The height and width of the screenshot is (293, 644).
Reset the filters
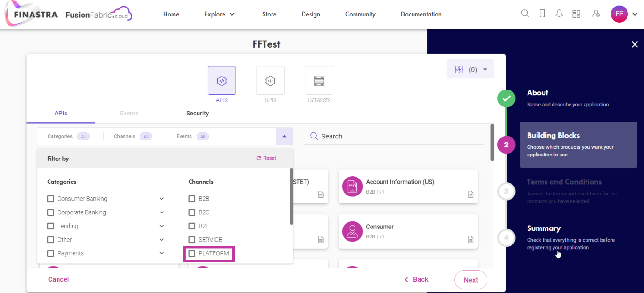point(266,158)
